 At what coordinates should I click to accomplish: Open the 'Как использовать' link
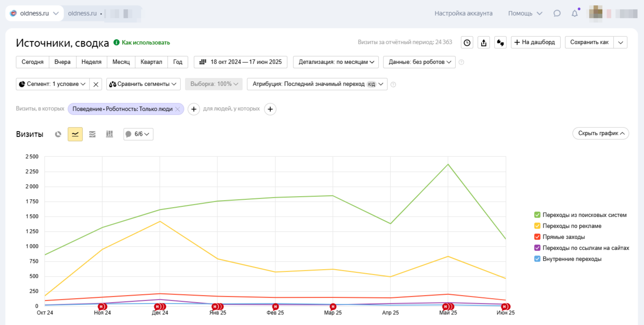(145, 43)
